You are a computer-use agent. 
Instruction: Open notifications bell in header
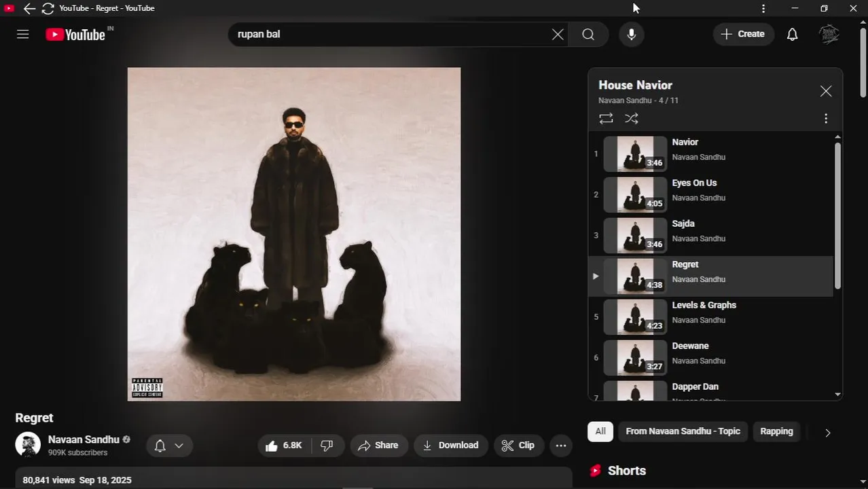[792, 34]
